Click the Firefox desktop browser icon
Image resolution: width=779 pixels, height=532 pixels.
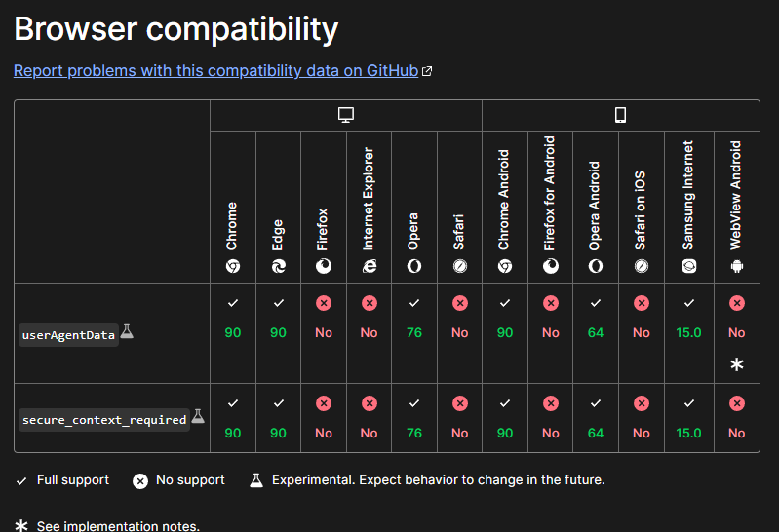(x=324, y=266)
